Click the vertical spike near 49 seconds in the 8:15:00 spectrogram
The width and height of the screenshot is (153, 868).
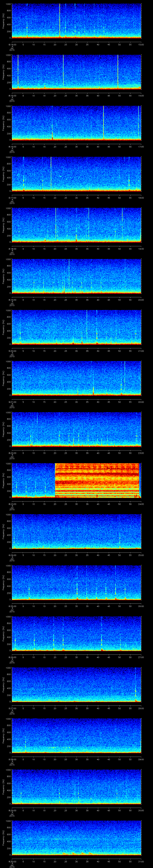(118, 71)
